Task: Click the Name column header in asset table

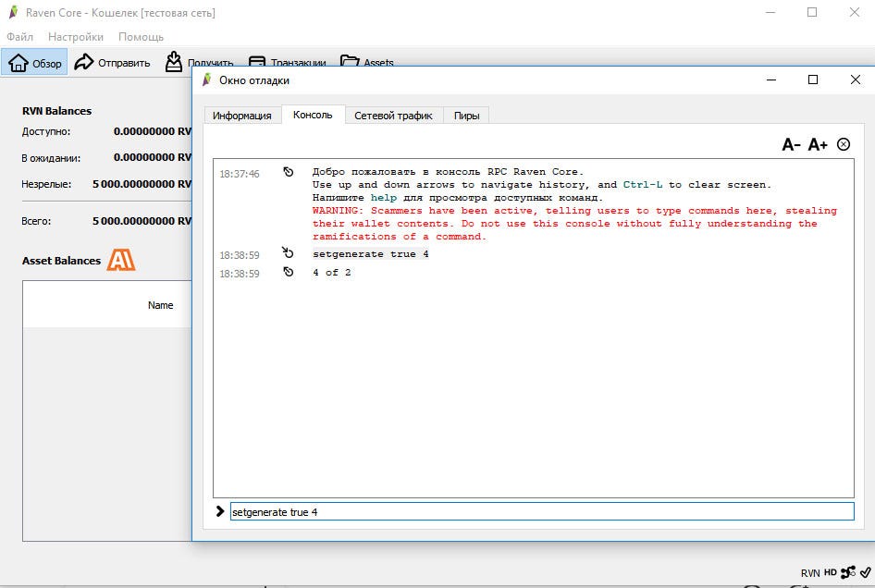Action: click(160, 305)
